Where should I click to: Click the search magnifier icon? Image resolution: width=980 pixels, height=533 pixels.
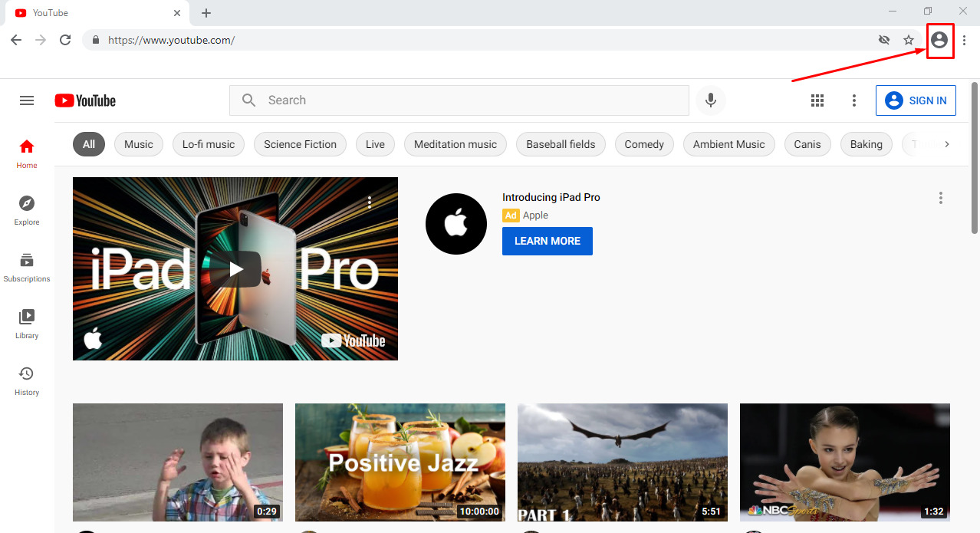coord(248,100)
